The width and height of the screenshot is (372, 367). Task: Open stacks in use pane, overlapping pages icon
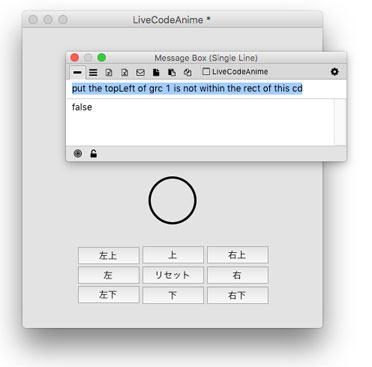187,72
